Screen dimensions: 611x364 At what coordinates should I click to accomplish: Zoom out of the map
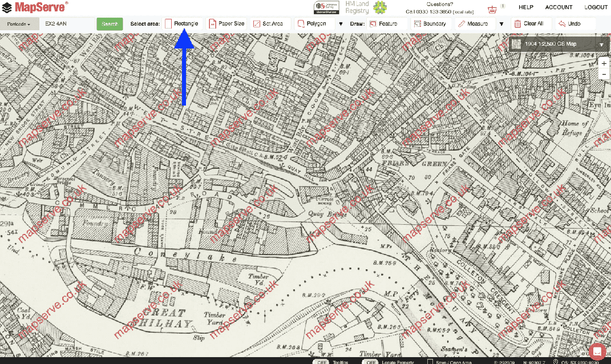(x=604, y=74)
